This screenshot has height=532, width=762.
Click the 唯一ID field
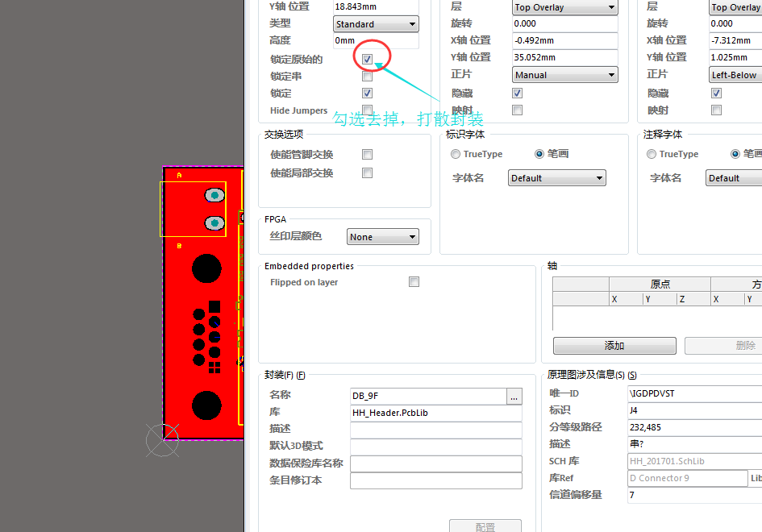point(693,393)
